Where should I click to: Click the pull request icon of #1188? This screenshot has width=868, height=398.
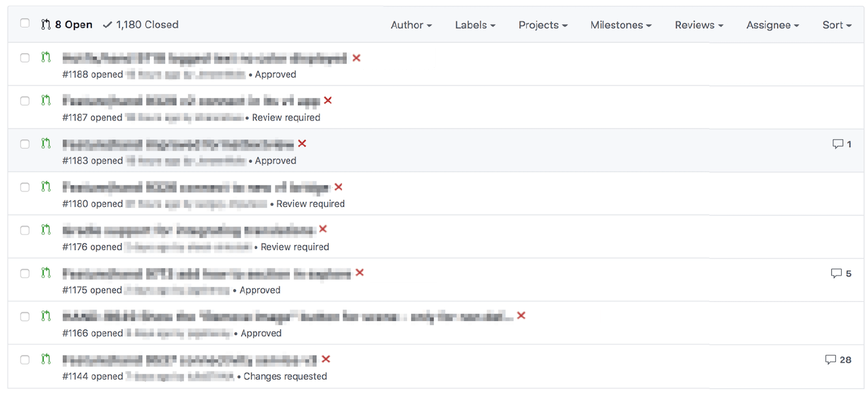(x=45, y=58)
